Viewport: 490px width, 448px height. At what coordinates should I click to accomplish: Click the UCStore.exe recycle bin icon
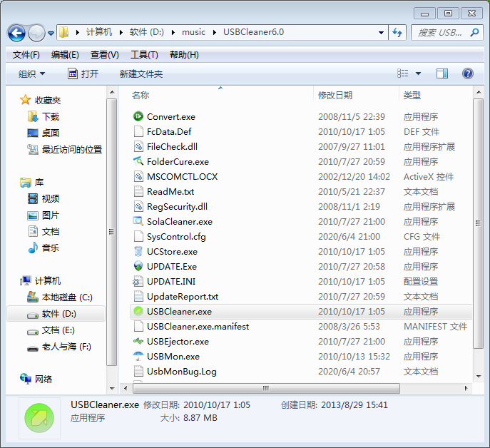tap(138, 252)
